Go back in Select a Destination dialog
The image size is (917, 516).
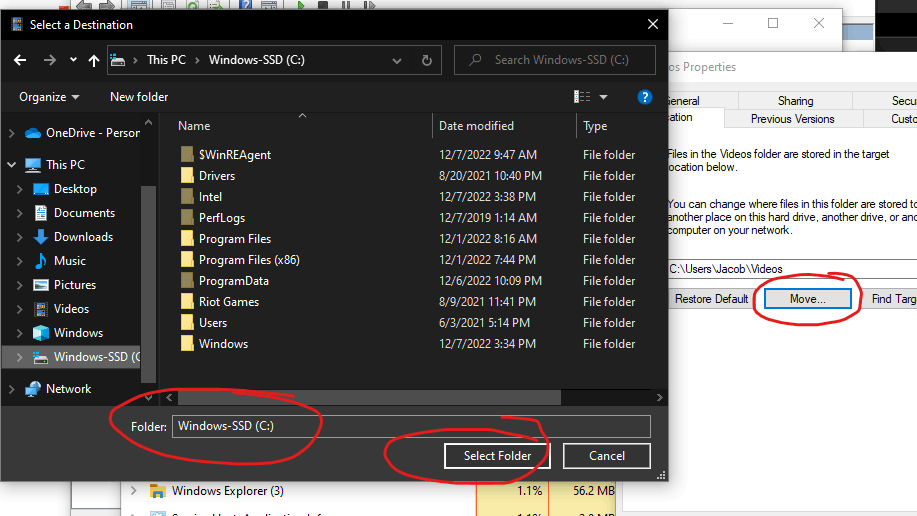click(x=20, y=60)
